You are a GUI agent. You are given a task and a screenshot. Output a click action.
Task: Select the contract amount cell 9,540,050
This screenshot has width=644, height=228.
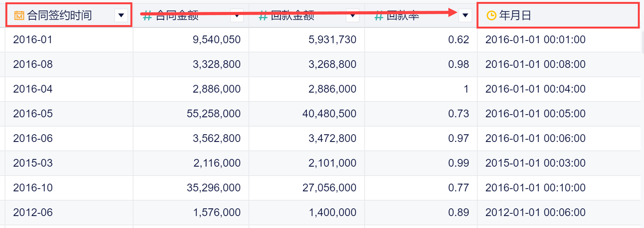point(216,40)
